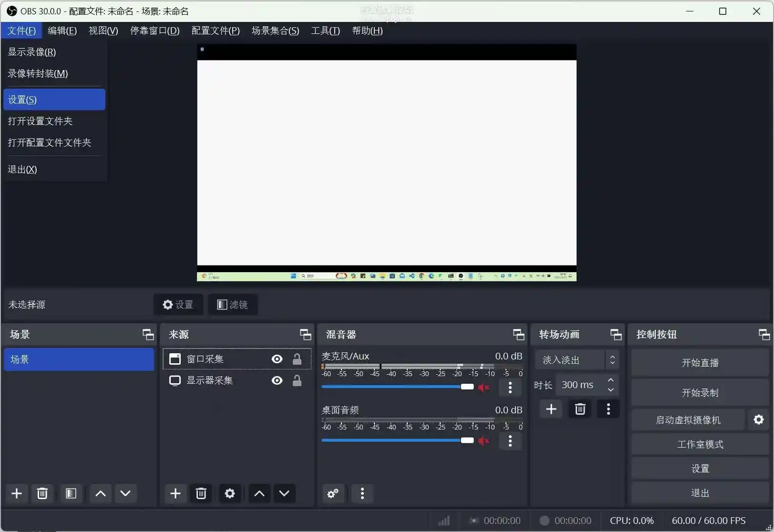Screen dimensions: 774x532
Task: Pop out the 混音器 panel
Action: [x=518, y=334]
